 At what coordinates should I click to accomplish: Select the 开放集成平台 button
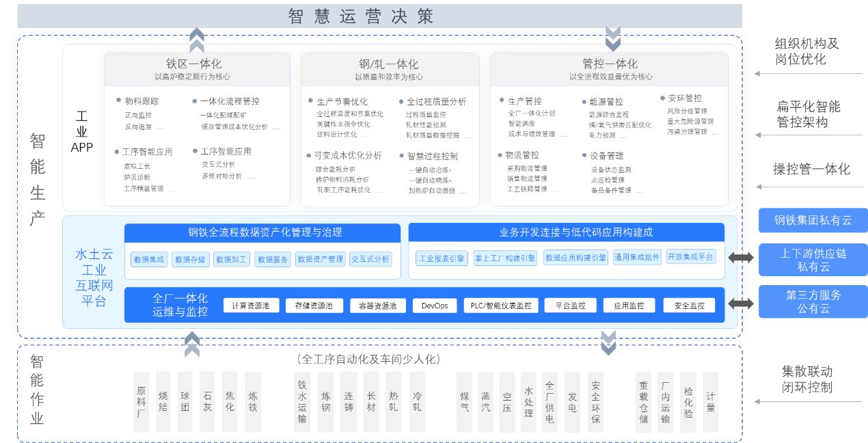(x=690, y=257)
